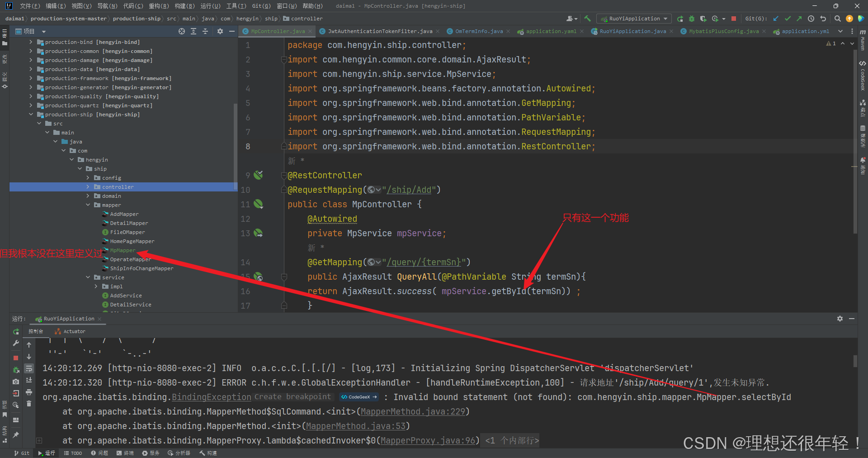Click the Build project hammer icon
The width and height of the screenshot is (868, 458).
click(588, 19)
